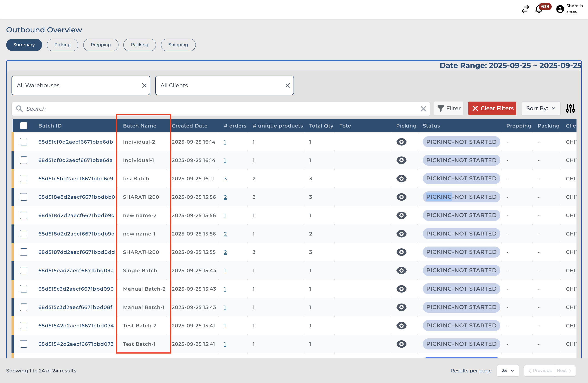
Task: Check the Individual-2 batch row checkbox
Action: tap(24, 142)
